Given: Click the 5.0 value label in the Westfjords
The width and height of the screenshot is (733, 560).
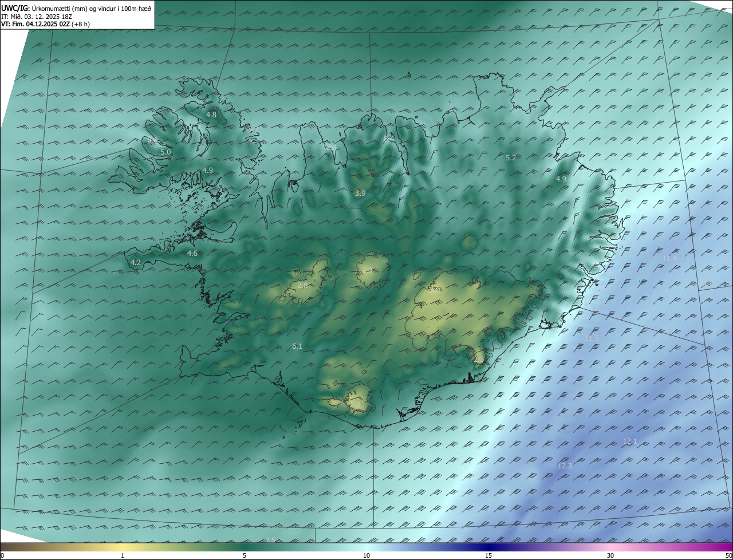Looking at the screenshot, I should point(165,152).
